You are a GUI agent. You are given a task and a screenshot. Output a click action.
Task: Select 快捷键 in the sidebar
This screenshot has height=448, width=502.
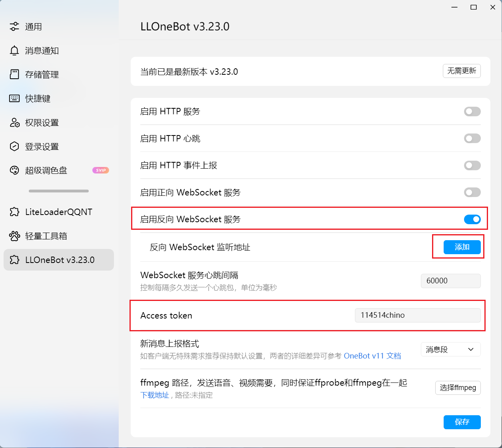[59, 98]
